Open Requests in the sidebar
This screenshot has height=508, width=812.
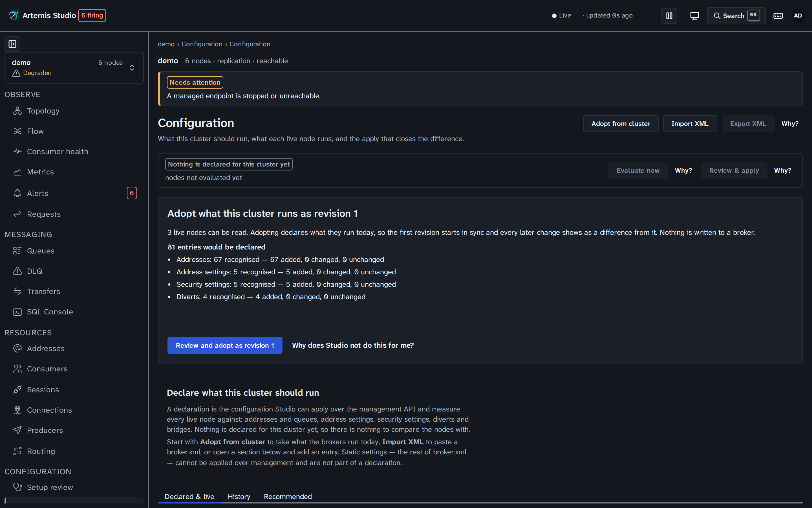[74, 214]
